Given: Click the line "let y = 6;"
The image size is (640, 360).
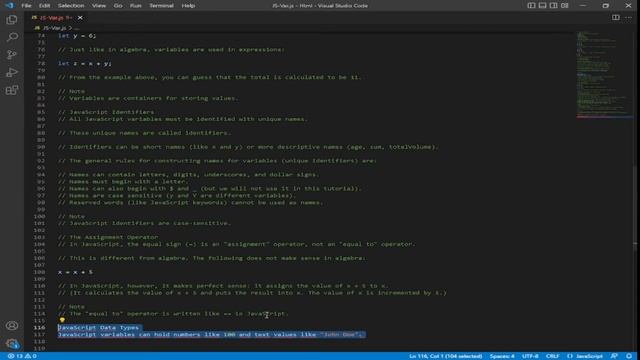Looking at the screenshot, I should 77,36.
